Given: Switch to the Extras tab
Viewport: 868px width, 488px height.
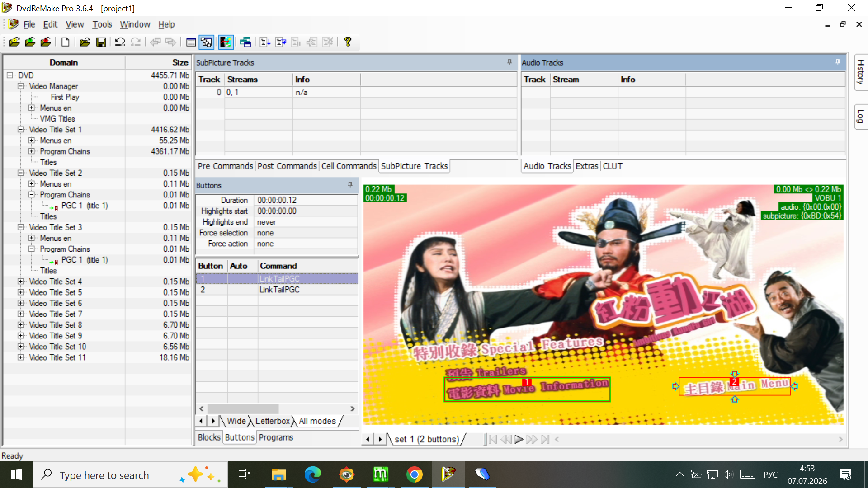Looking at the screenshot, I should 587,166.
